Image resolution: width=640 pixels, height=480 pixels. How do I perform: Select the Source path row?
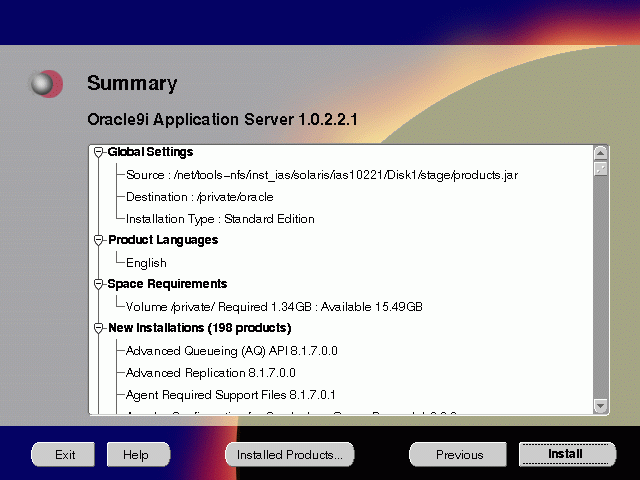coord(322,175)
